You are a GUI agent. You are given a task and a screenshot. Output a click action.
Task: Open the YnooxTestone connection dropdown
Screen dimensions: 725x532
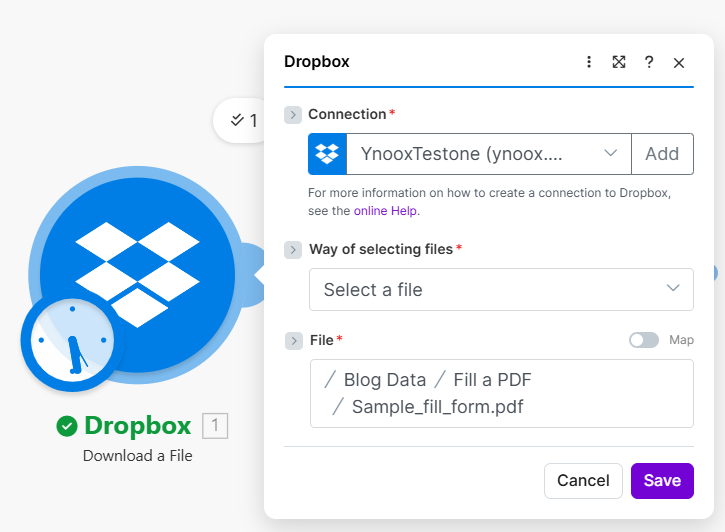[488, 154]
